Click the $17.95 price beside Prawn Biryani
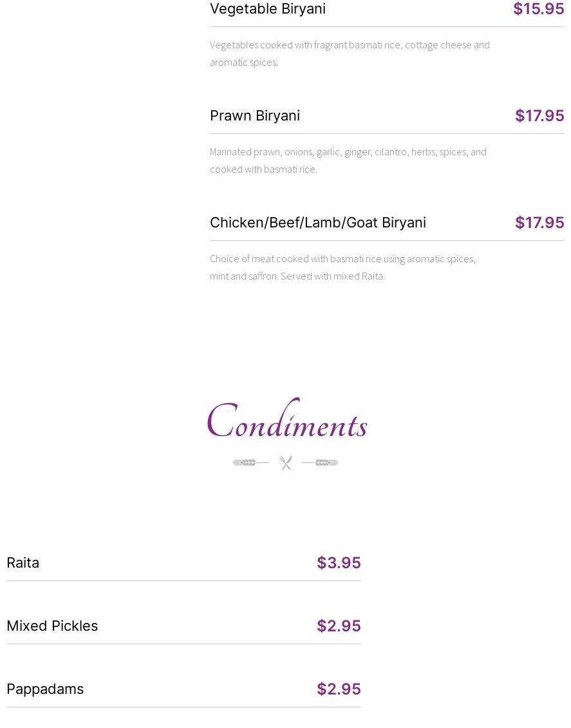 tap(539, 115)
